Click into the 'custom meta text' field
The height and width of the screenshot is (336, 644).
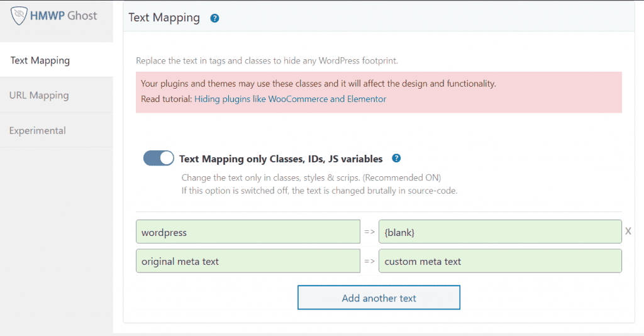click(x=500, y=261)
